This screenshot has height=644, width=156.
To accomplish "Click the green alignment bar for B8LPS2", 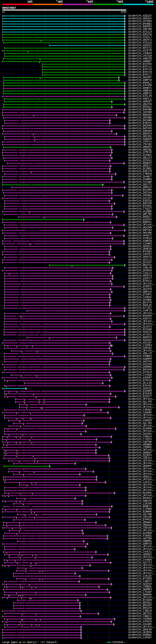I will coord(88,265).
